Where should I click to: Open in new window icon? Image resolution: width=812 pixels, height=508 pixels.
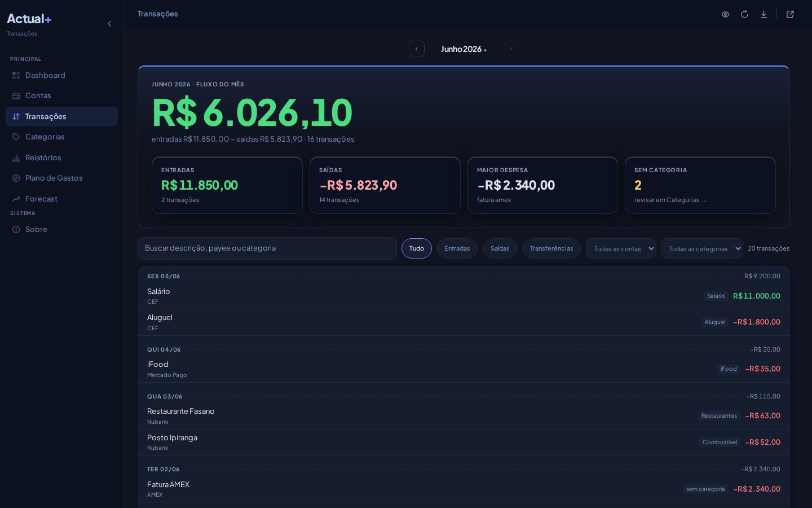point(790,14)
